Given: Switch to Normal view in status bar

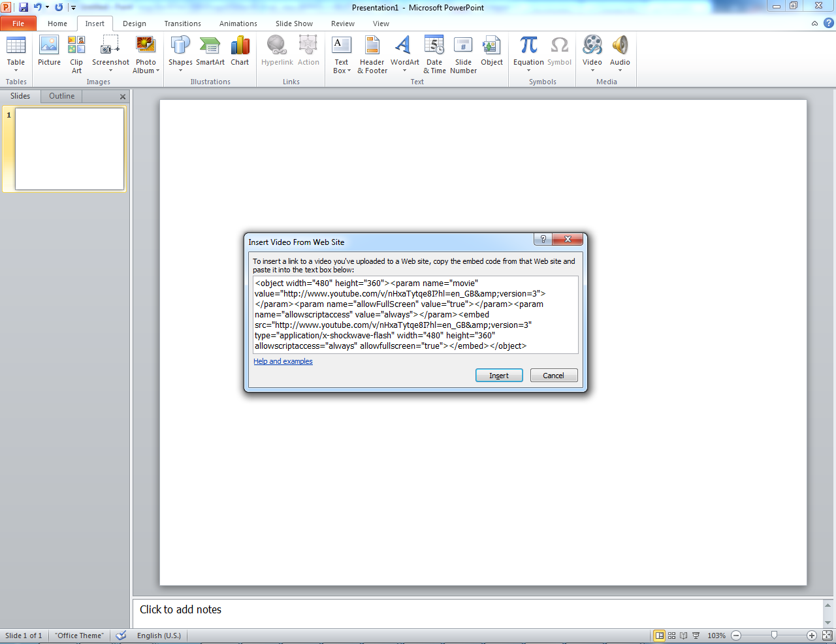Looking at the screenshot, I should tap(660, 636).
